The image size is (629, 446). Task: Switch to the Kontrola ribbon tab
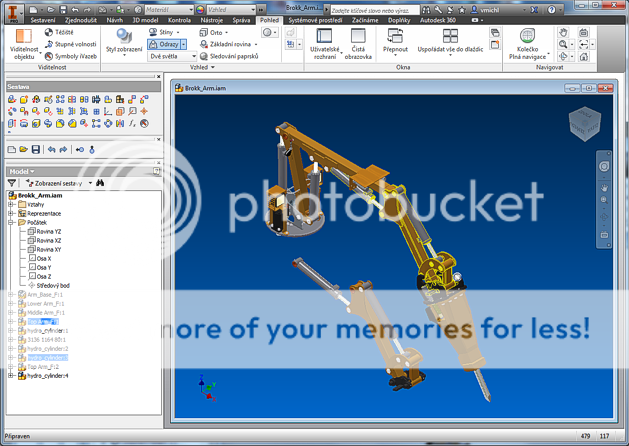[x=179, y=20]
